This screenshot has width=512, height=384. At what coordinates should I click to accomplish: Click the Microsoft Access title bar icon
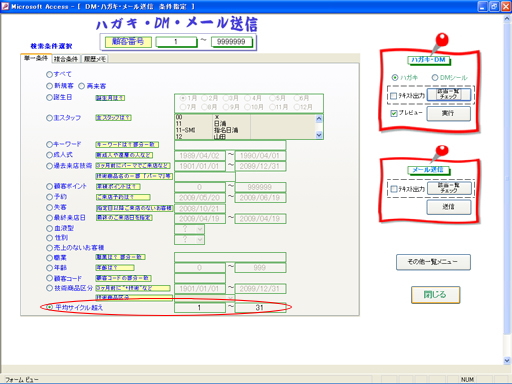(5, 6)
